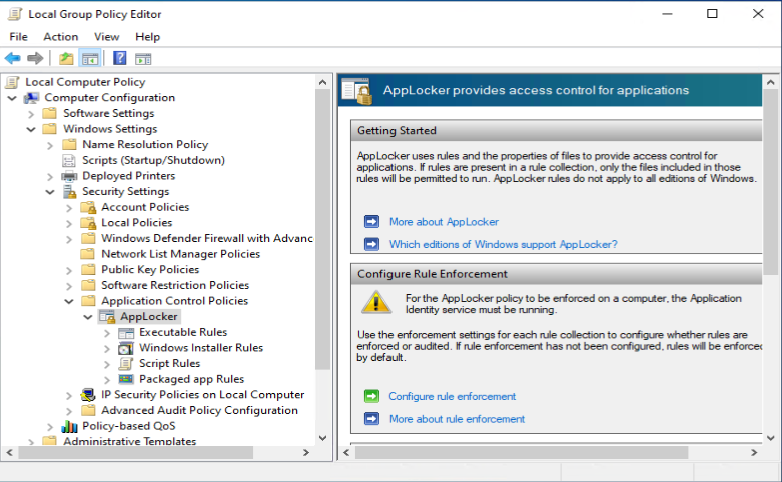The image size is (782, 482).
Task: Collapse the Application Control Policies node
Action: pyautogui.click(x=69, y=301)
